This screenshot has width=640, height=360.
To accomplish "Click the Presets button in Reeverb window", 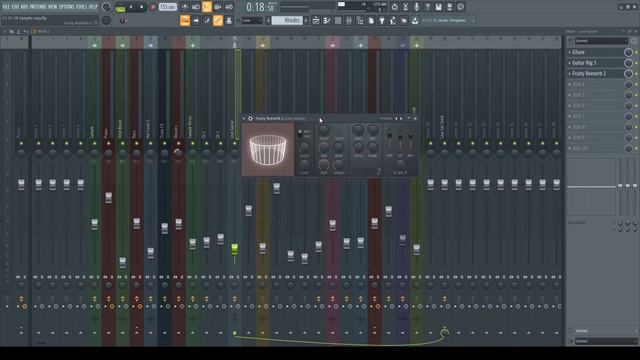I will click(x=386, y=118).
